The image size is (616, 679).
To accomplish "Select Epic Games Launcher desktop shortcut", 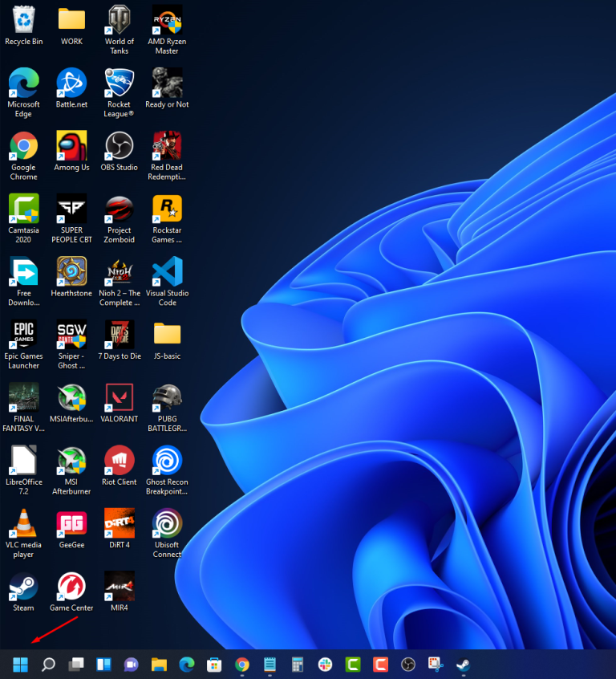I will point(24,344).
